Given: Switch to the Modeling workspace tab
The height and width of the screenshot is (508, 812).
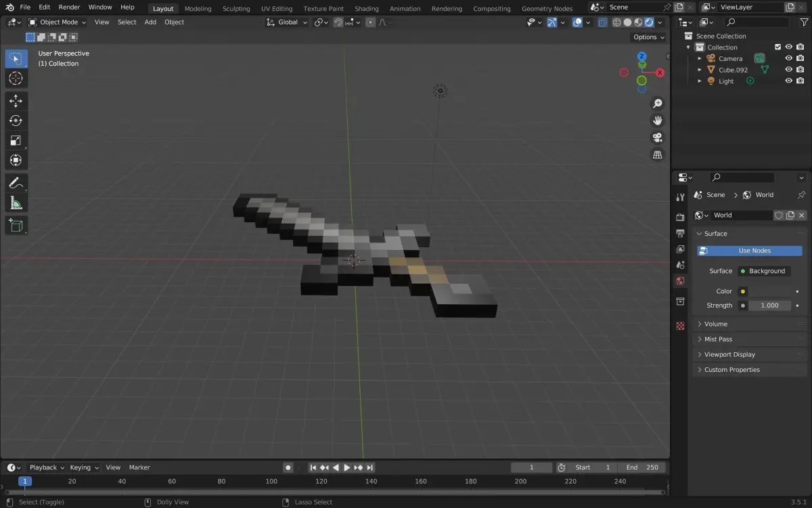Looking at the screenshot, I should coord(198,9).
